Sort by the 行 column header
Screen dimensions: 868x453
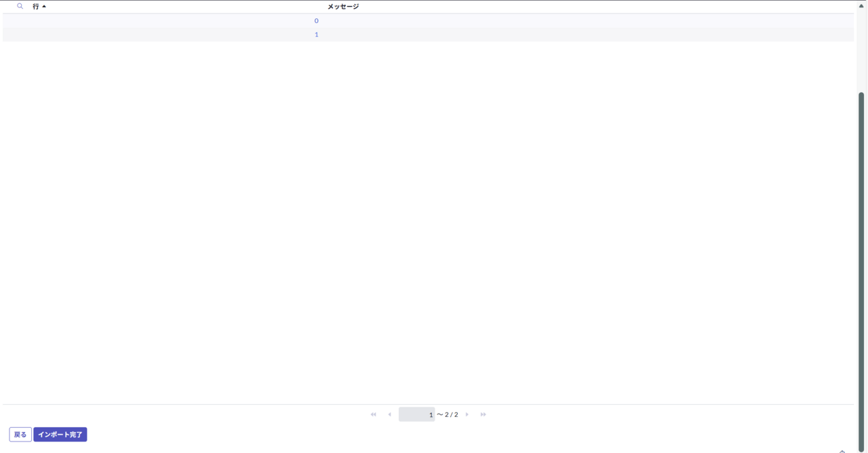pyautogui.click(x=36, y=7)
